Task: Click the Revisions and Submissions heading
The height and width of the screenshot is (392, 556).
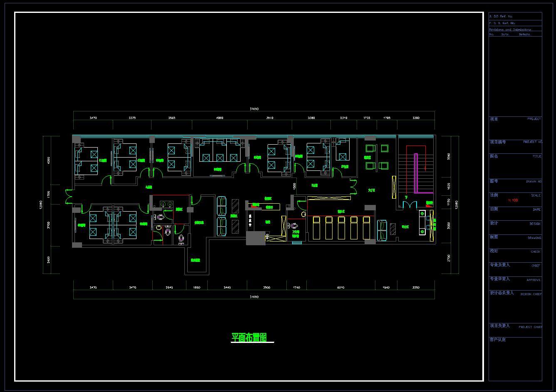Action: coord(510,30)
